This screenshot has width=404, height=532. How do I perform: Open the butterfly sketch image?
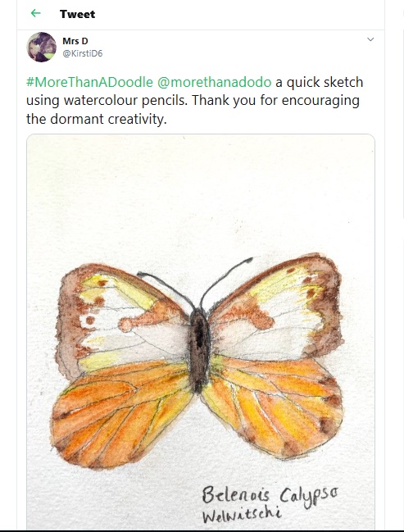coord(201,331)
